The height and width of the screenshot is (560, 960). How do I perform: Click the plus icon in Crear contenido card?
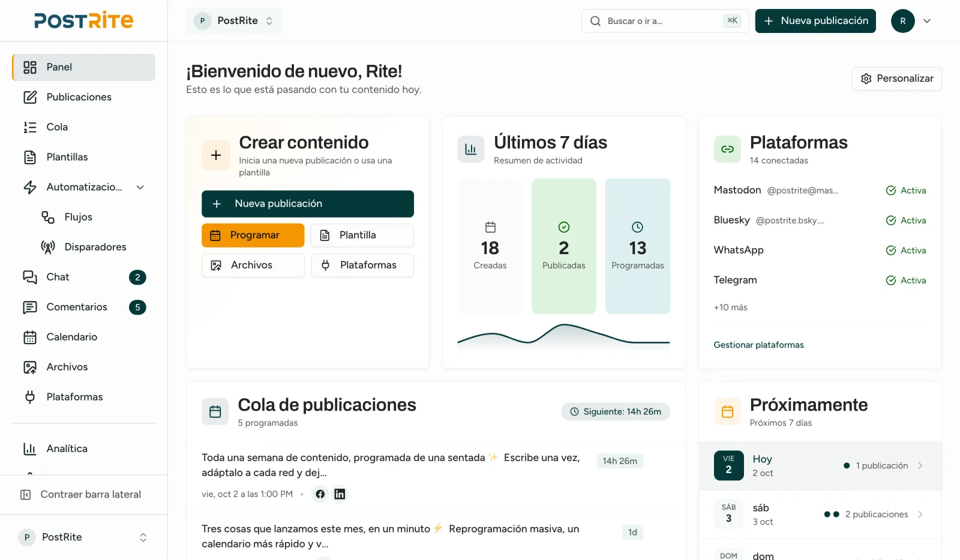pos(216,155)
